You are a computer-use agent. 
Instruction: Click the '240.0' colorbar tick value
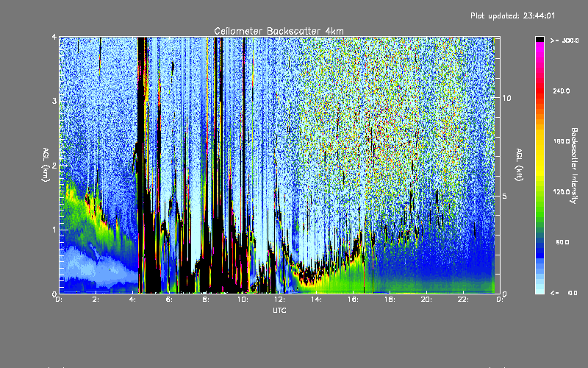pos(562,91)
